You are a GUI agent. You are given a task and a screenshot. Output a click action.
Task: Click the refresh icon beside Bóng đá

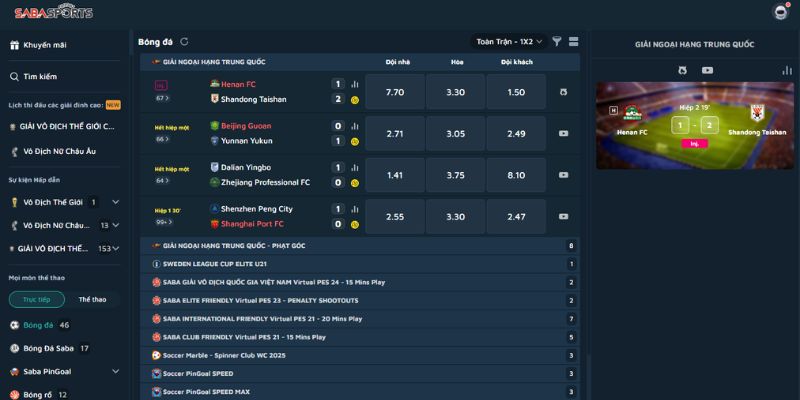[x=184, y=42]
